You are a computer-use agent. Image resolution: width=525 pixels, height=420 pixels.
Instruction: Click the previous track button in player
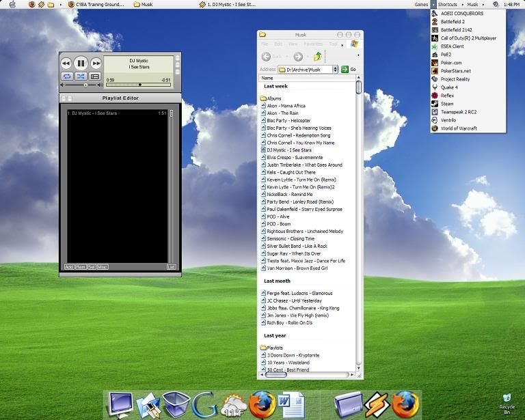(66, 64)
